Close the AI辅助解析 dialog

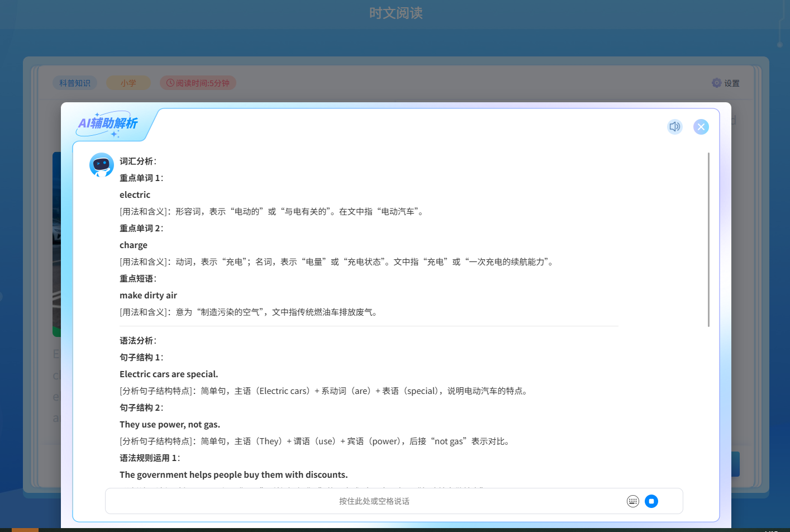click(x=701, y=127)
